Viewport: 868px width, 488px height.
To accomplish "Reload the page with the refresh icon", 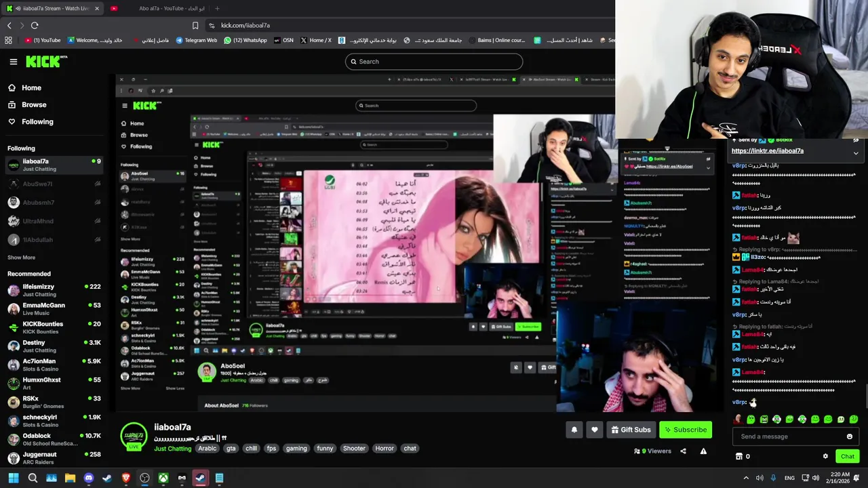I will tap(35, 25).
